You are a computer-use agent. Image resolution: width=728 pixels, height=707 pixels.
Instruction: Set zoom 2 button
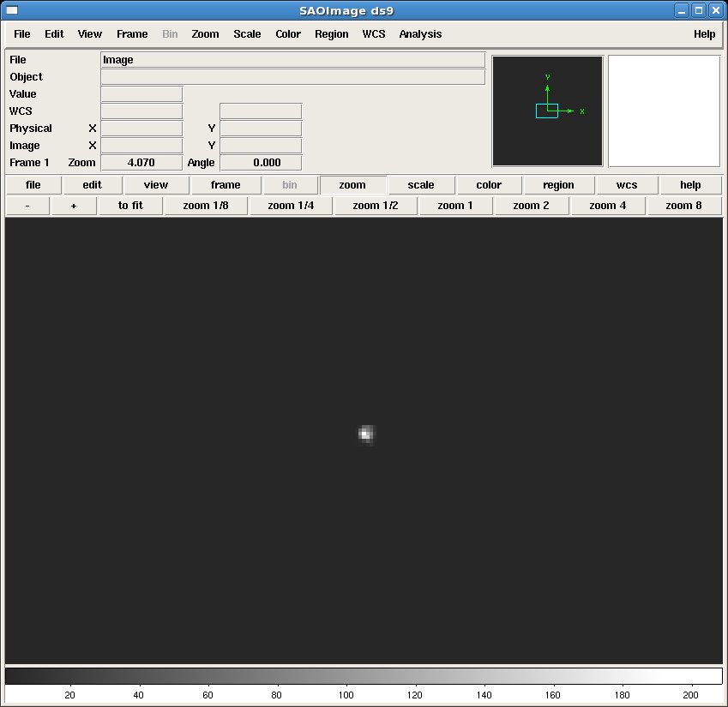point(531,206)
